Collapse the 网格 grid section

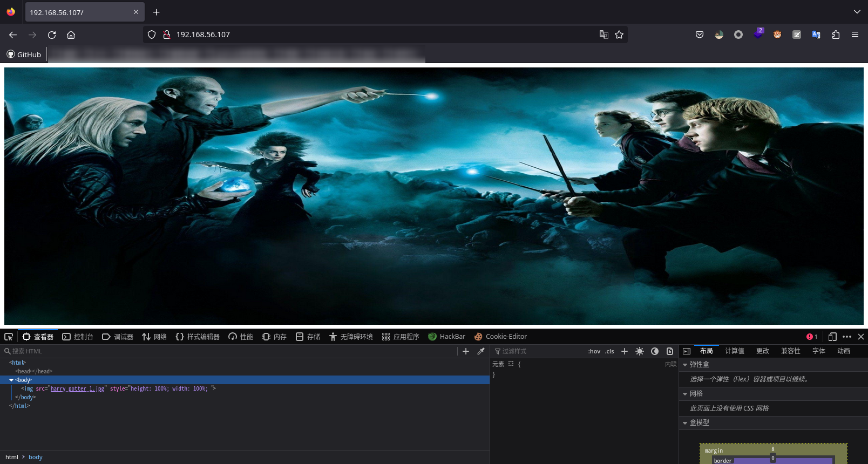pos(686,394)
